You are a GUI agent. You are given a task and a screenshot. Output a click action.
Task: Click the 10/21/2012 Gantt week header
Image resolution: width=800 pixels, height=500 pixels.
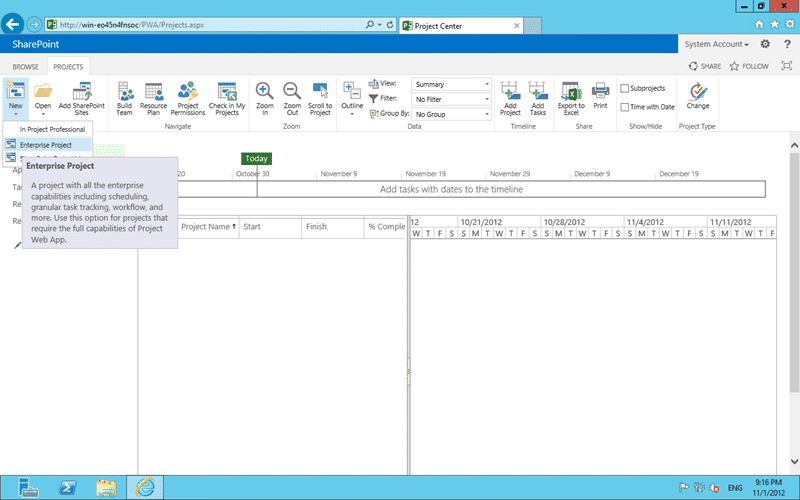click(499, 222)
